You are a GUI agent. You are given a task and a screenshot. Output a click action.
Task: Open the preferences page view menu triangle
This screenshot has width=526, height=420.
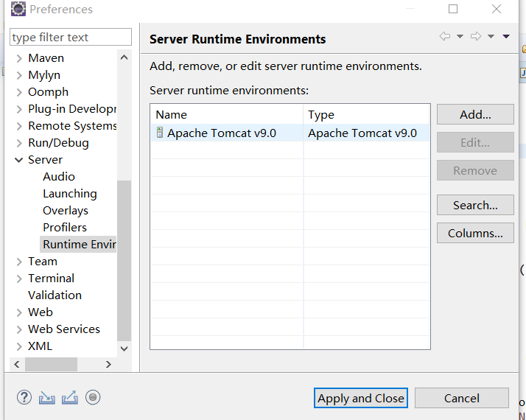[x=506, y=37]
